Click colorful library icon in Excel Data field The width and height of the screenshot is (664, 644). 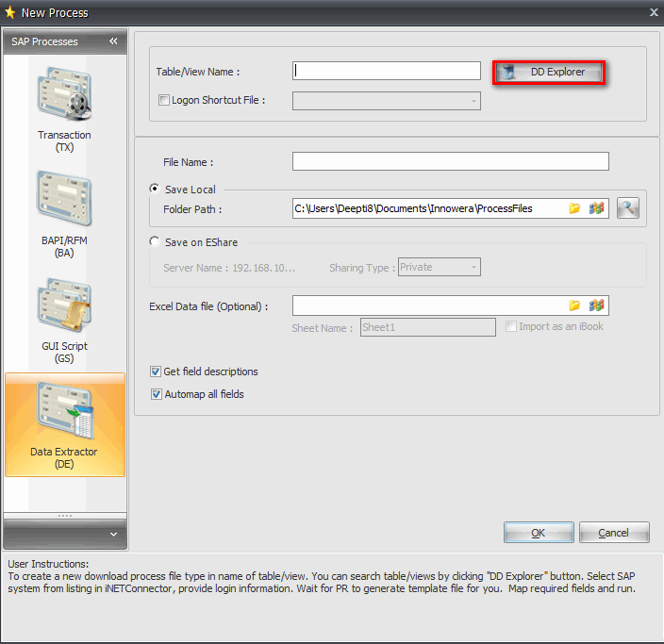tap(596, 305)
